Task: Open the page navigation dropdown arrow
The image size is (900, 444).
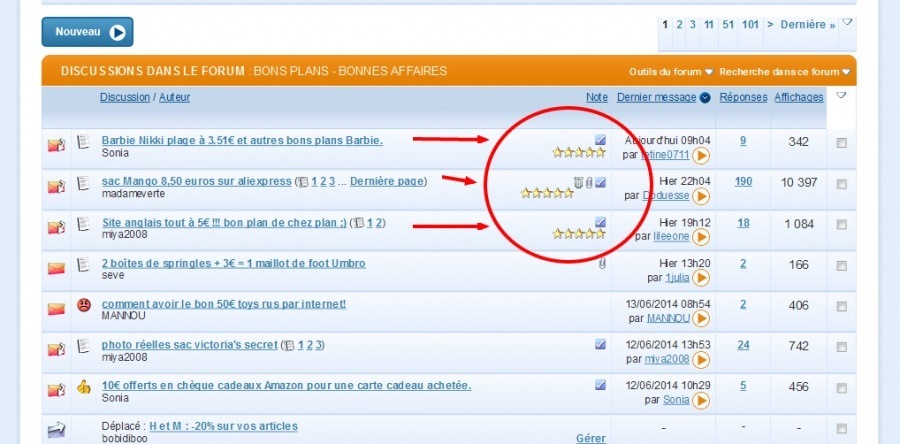Action: point(847,22)
